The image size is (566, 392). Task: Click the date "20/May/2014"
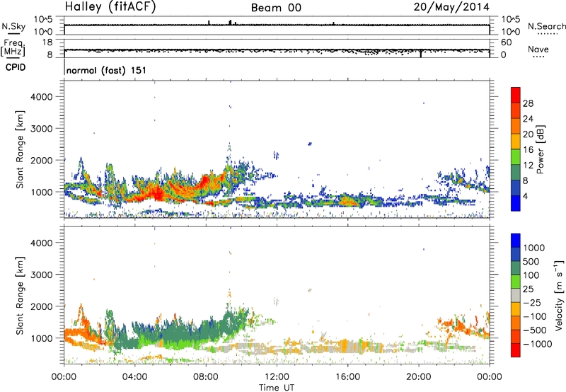tap(451, 7)
